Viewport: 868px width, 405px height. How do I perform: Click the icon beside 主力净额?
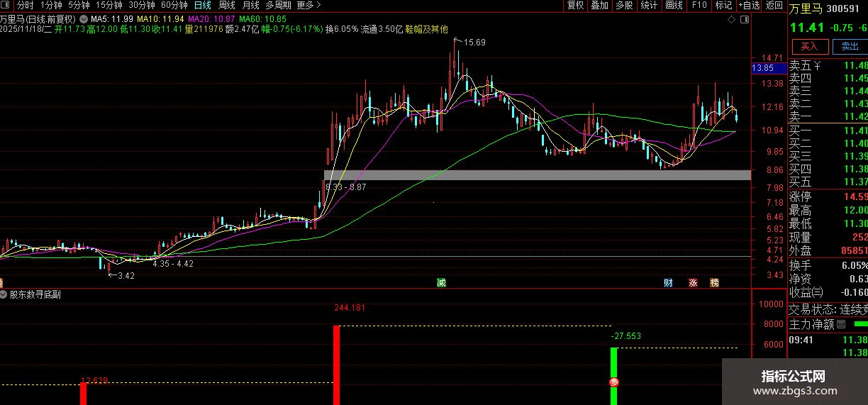click(841, 324)
